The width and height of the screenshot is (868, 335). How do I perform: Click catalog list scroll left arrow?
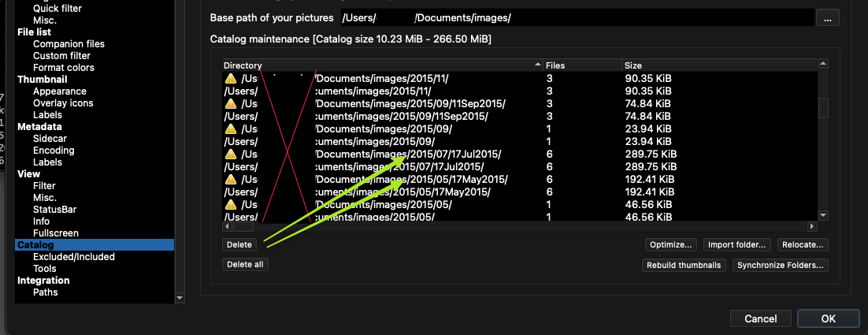tap(228, 226)
